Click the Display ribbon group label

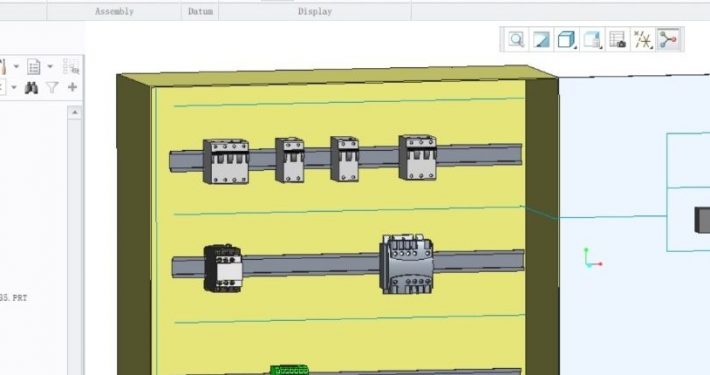point(315,12)
